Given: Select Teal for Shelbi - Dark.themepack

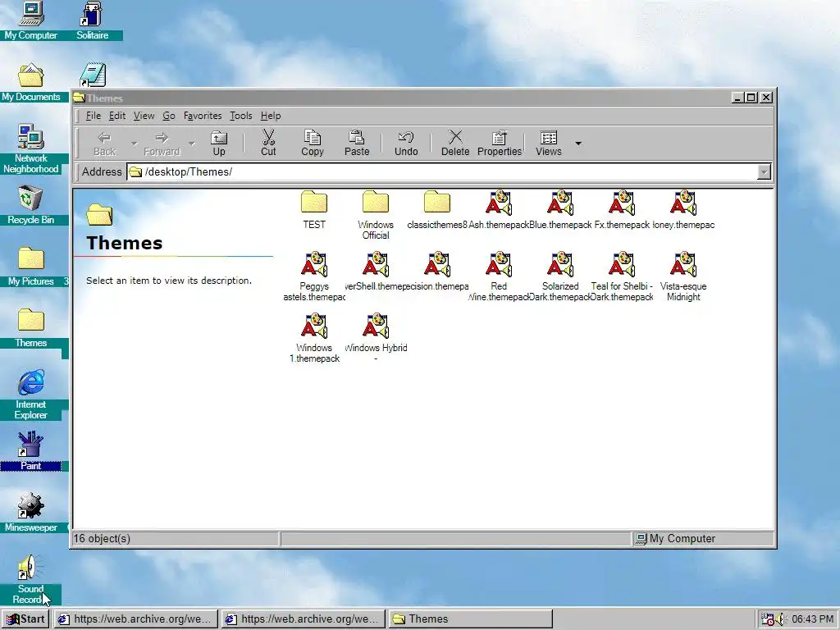Looking at the screenshot, I should click(x=622, y=277).
